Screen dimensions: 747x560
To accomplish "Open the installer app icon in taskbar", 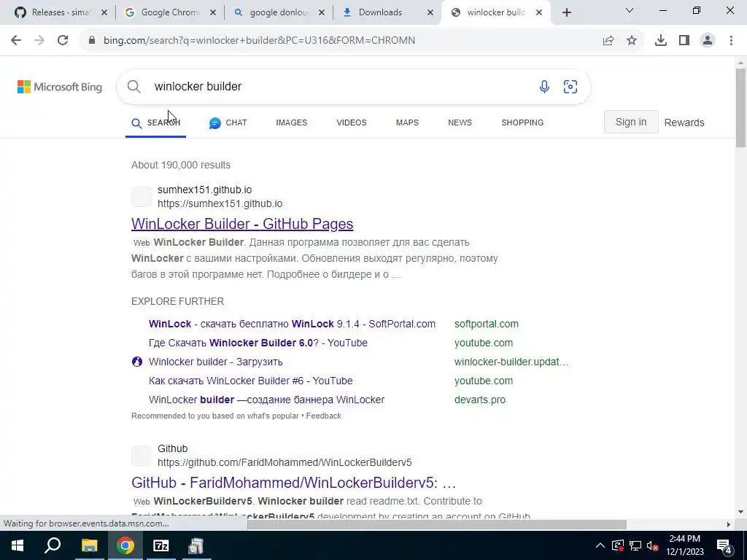I will pos(196,545).
